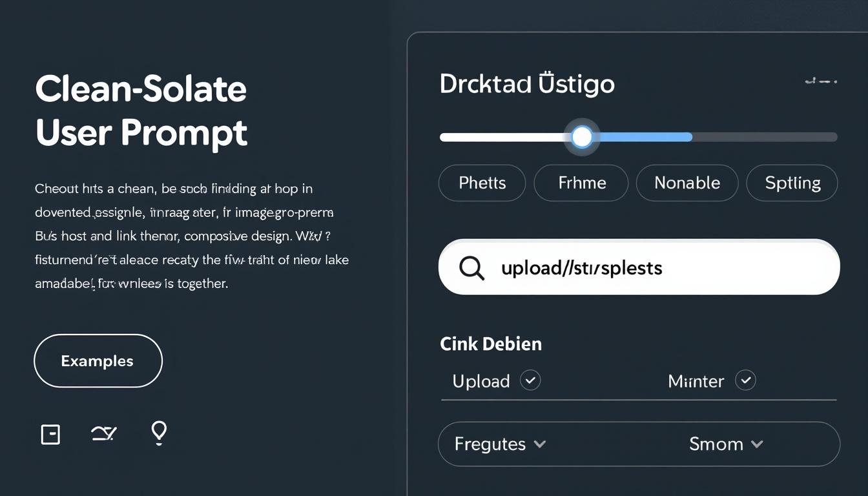
Task: Click the Cink Debien section heading
Action: point(491,344)
